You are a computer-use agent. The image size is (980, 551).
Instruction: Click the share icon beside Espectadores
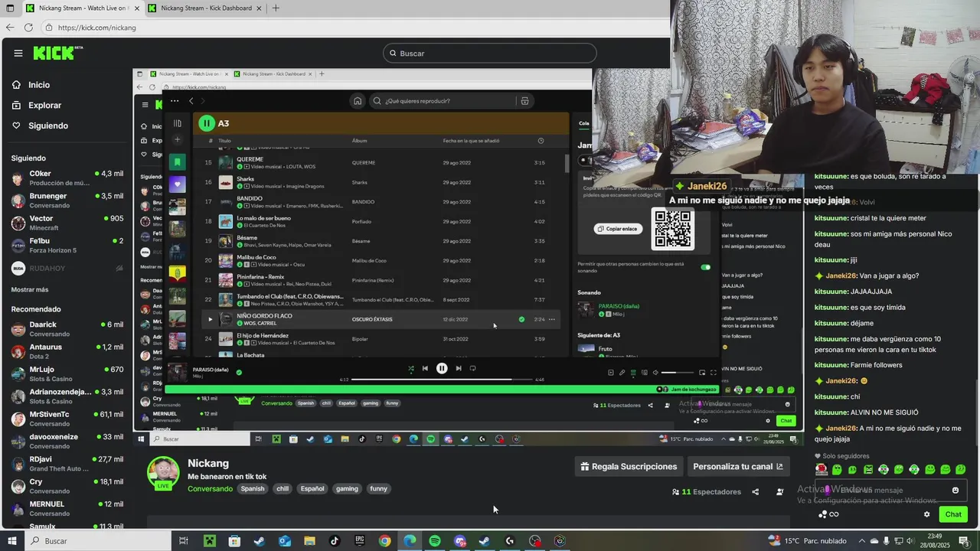click(x=756, y=492)
